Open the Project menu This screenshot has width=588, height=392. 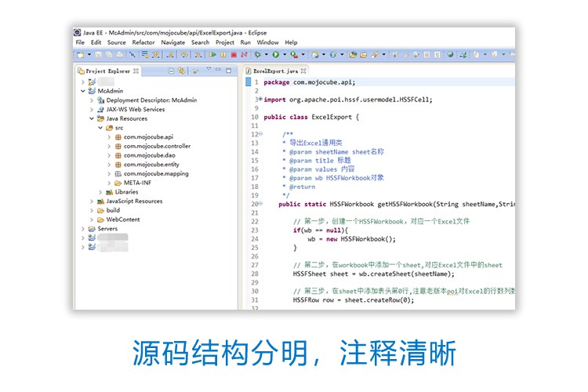pos(225,42)
